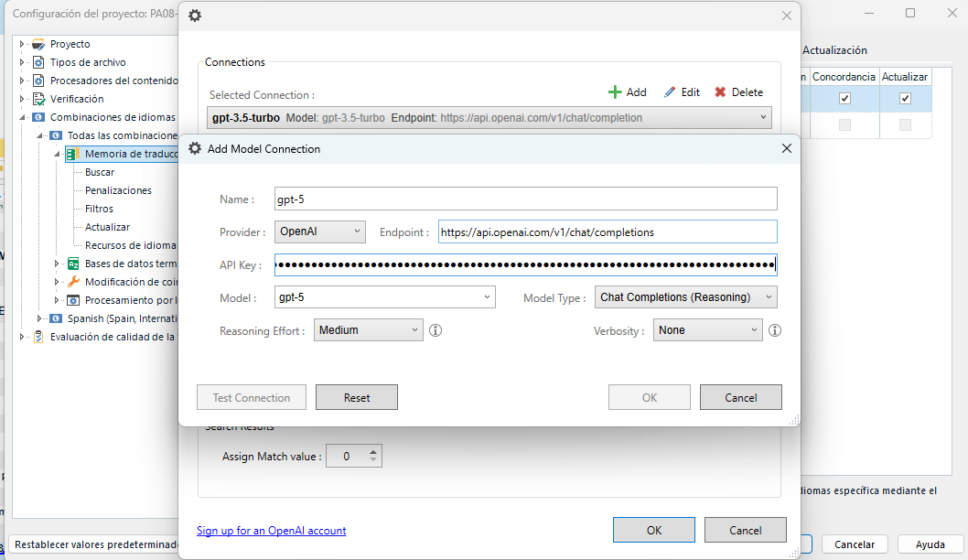The image size is (968, 560).
Task: Uncheck the Actualizar checkbox in first row
Action: click(905, 99)
